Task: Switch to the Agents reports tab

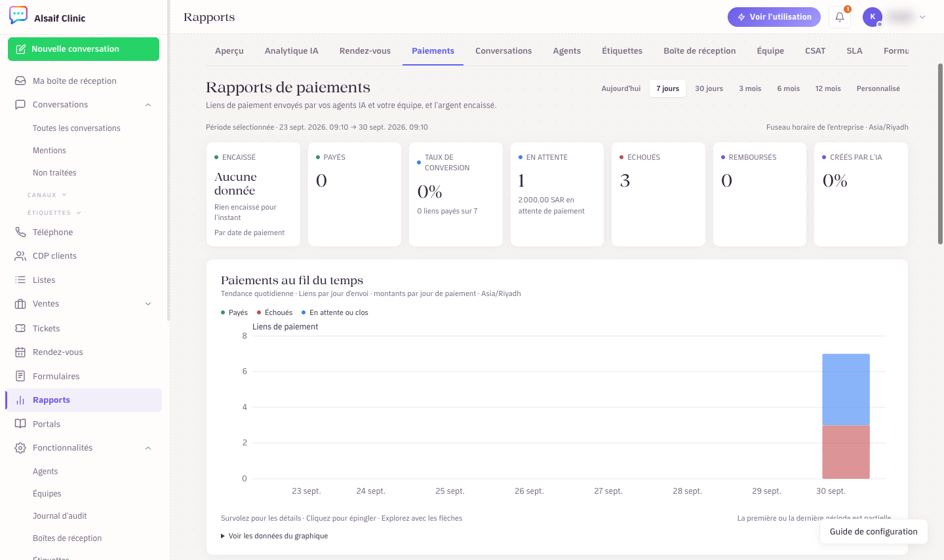Action: pyautogui.click(x=567, y=50)
